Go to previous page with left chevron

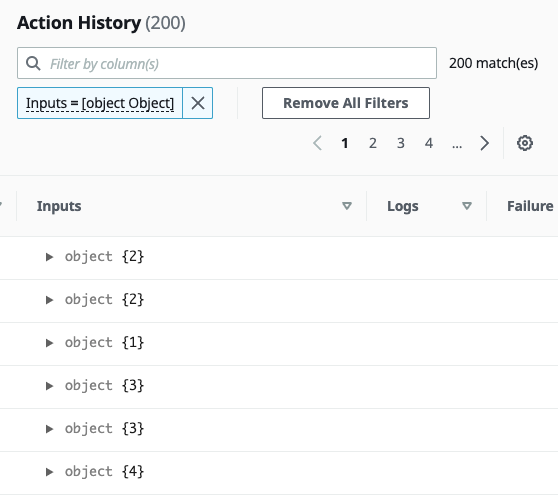pyautogui.click(x=317, y=143)
